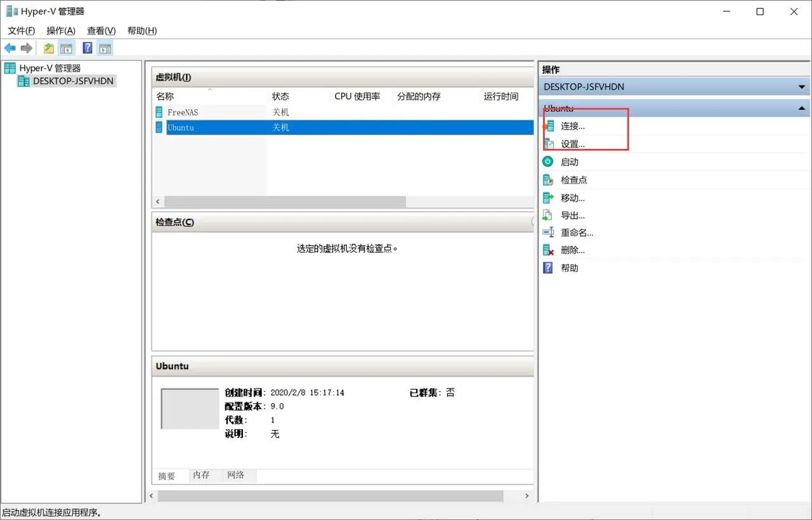812x520 pixels.
Task: Open the Help toolbar icon
Action: coord(88,48)
